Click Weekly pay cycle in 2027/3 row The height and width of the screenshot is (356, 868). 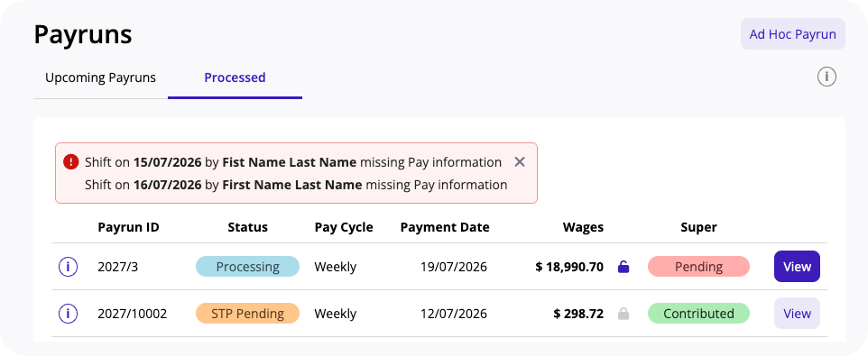(x=336, y=267)
